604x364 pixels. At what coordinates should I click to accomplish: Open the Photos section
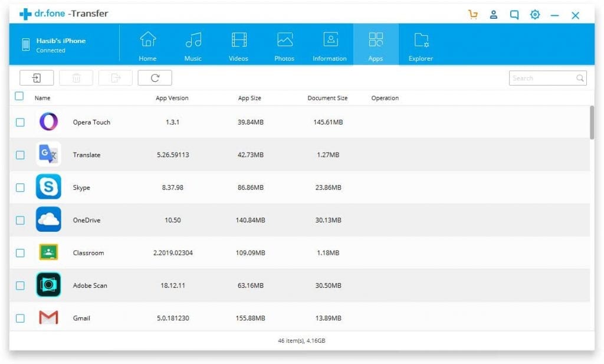(284, 44)
